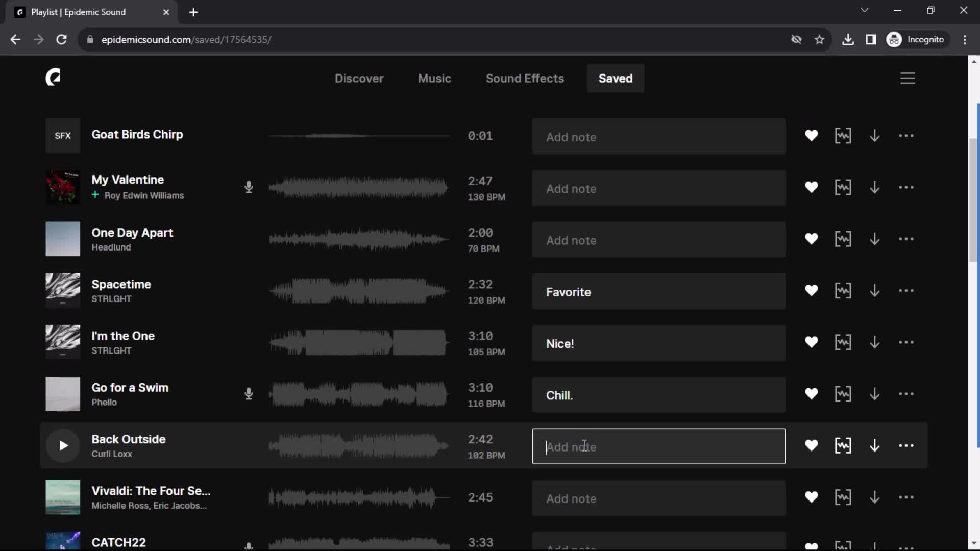This screenshot has width=980, height=551.
Task: Open more options for Goat Birds Chirp
Action: coord(906,136)
